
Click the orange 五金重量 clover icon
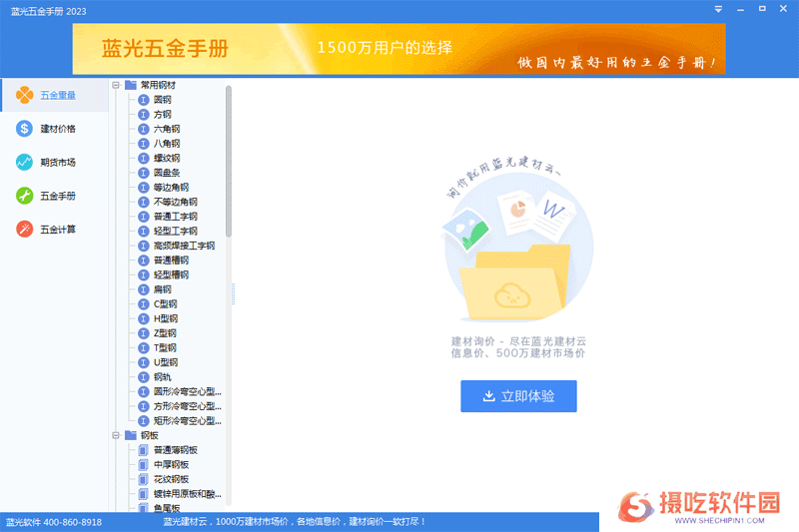24,95
